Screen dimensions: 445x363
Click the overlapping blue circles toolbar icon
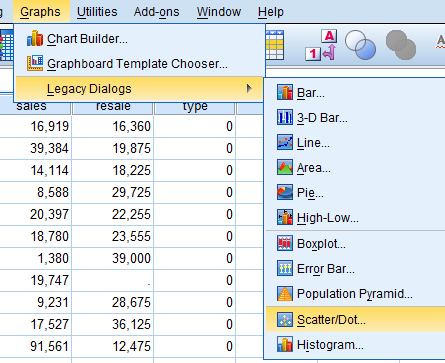[360, 45]
